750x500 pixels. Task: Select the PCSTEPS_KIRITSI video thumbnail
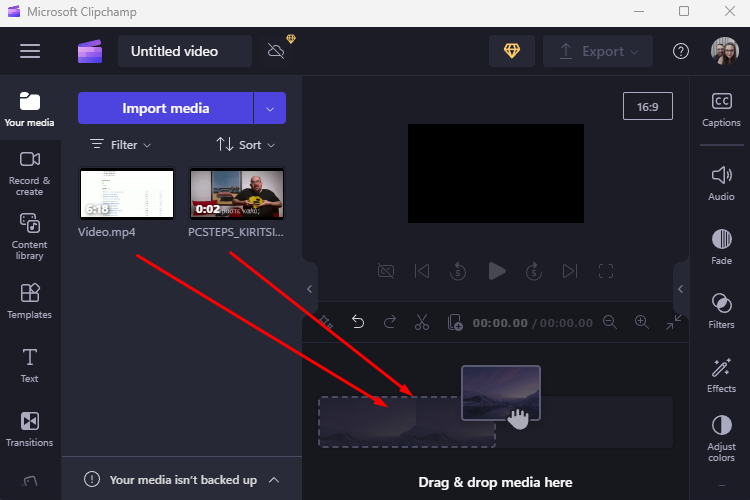237,193
